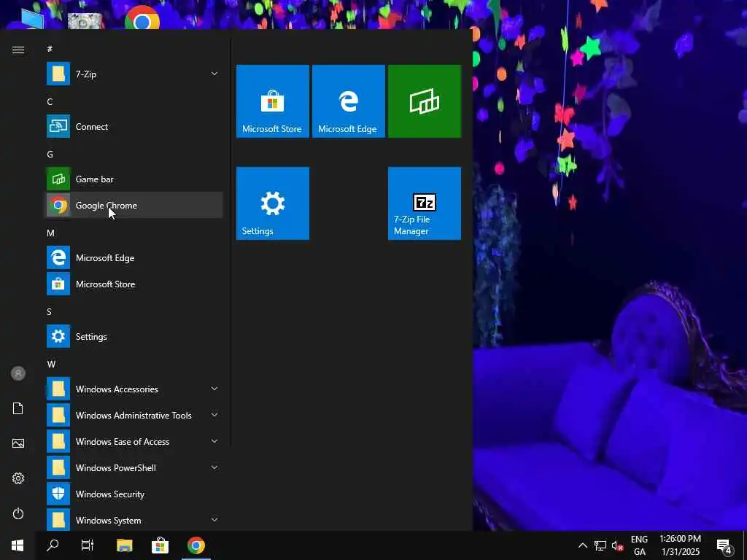The width and height of the screenshot is (747, 560).
Task: Open Settings from the app list
Action: (133, 337)
